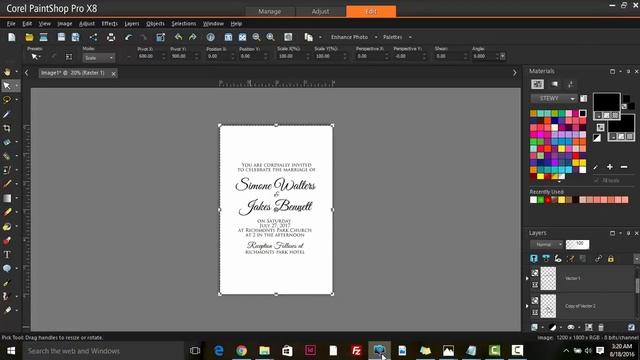Zoom in with magnifier plus
Viewport: 640px width, 360px height.
click(270, 37)
